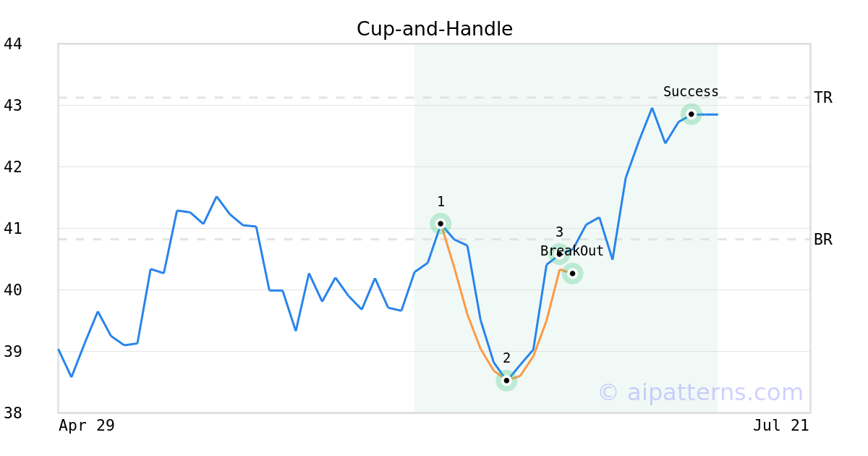Click the 44 price axis label

tap(13, 44)
